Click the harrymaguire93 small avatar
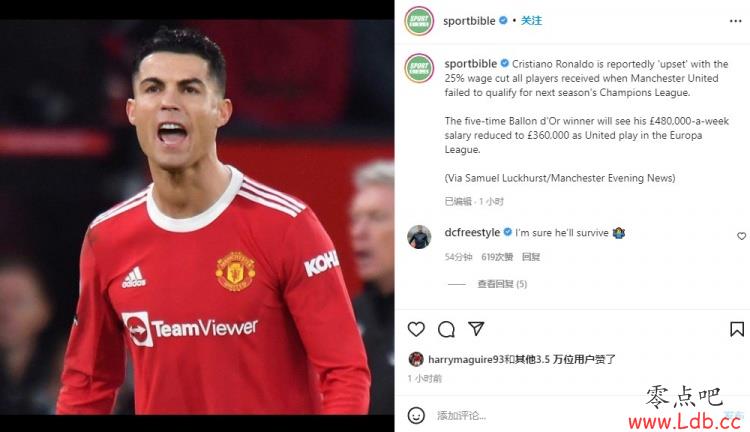 coord(416,359)
